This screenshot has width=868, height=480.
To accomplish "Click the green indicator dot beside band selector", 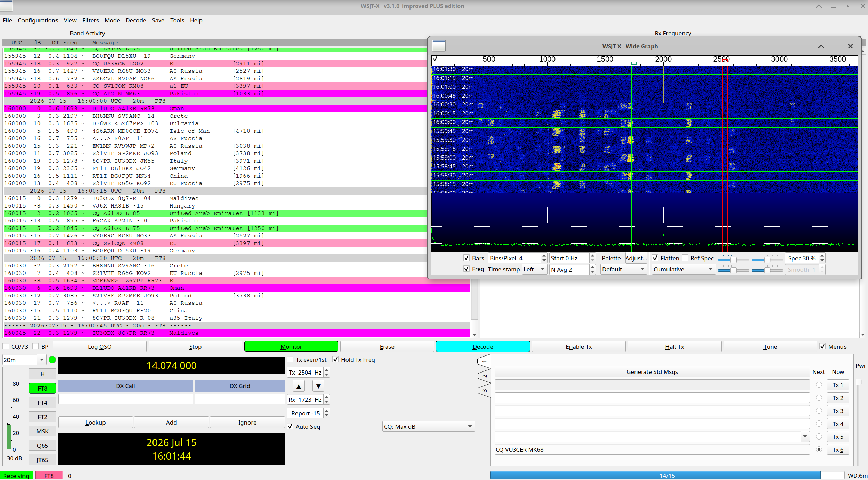I will click(52, 360).
